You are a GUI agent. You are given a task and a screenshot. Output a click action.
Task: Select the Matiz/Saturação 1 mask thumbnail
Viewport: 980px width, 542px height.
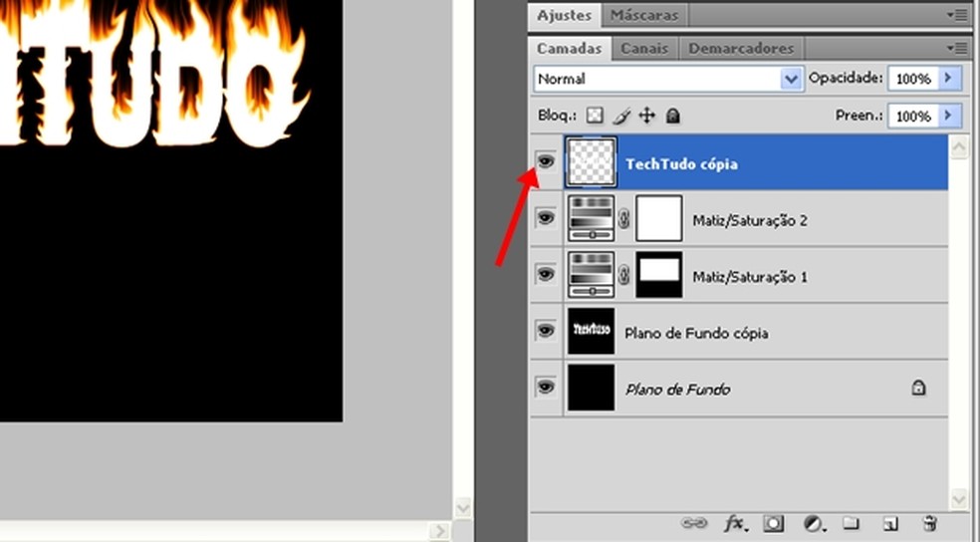658,274
